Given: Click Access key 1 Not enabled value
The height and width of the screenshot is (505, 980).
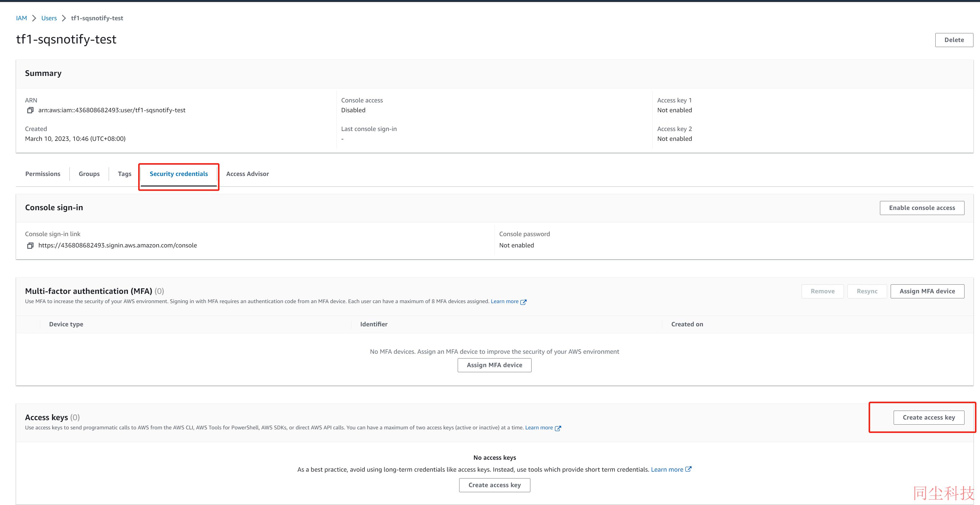Looking at the screenshot, I should pyautogui.click(x=674, y=110).
